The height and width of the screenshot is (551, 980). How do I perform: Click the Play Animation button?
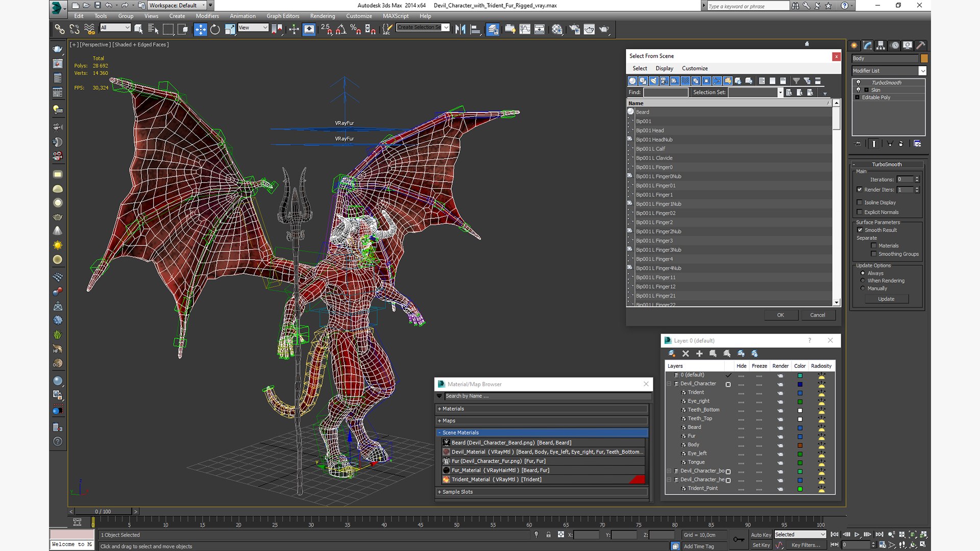pos(857,535)
